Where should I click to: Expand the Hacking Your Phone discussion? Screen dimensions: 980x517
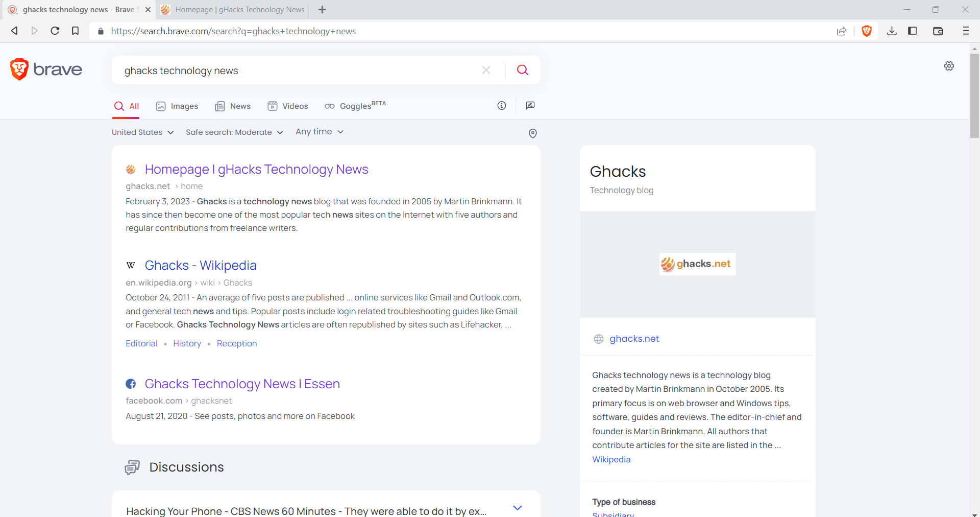[x=518, y=508]
